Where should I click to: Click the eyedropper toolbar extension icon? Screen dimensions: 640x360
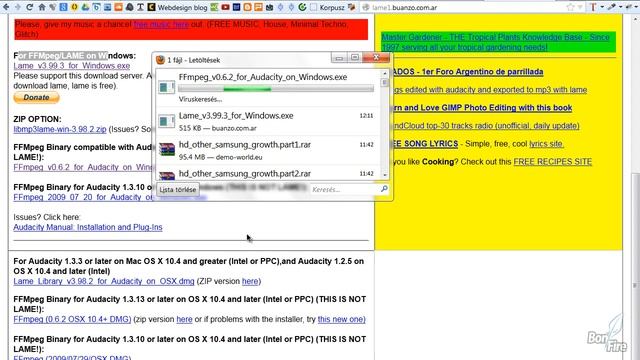pos(612,7)
